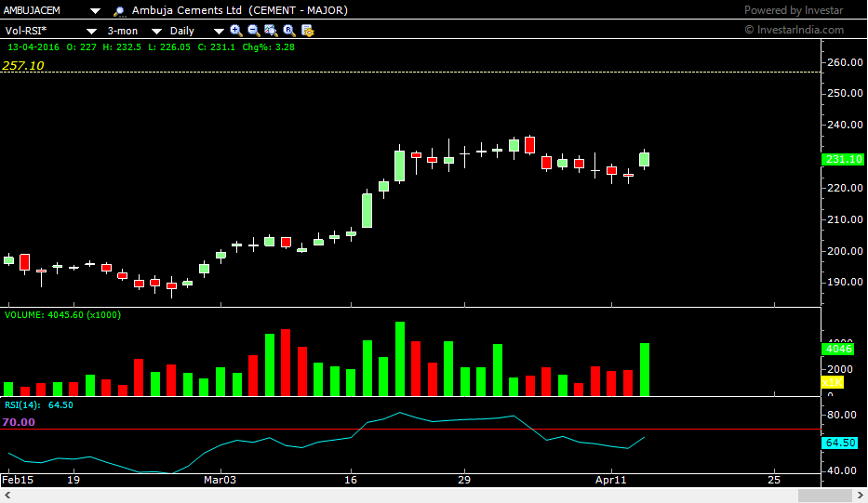This screenshot has height=503, width=868.
Task: Open the 3-mon time range dropdown
Action: tap(156, 31)
